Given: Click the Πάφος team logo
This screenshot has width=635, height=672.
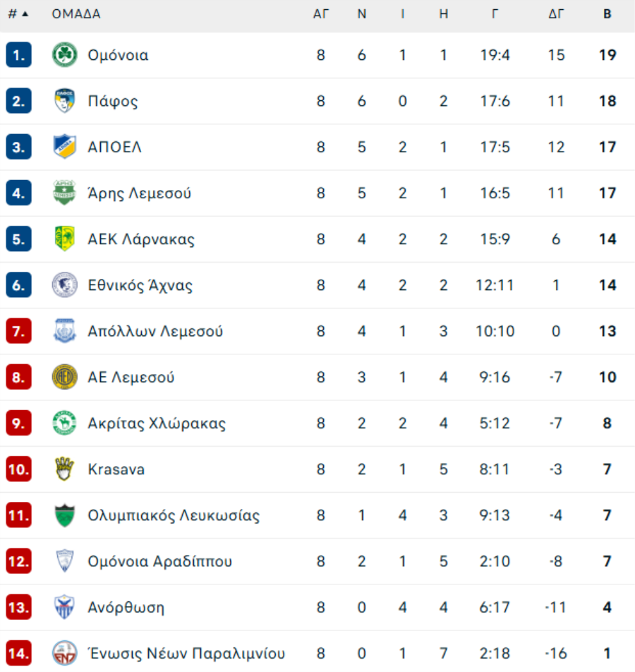Looking at the screenshot, I should [x=65, y=101].
